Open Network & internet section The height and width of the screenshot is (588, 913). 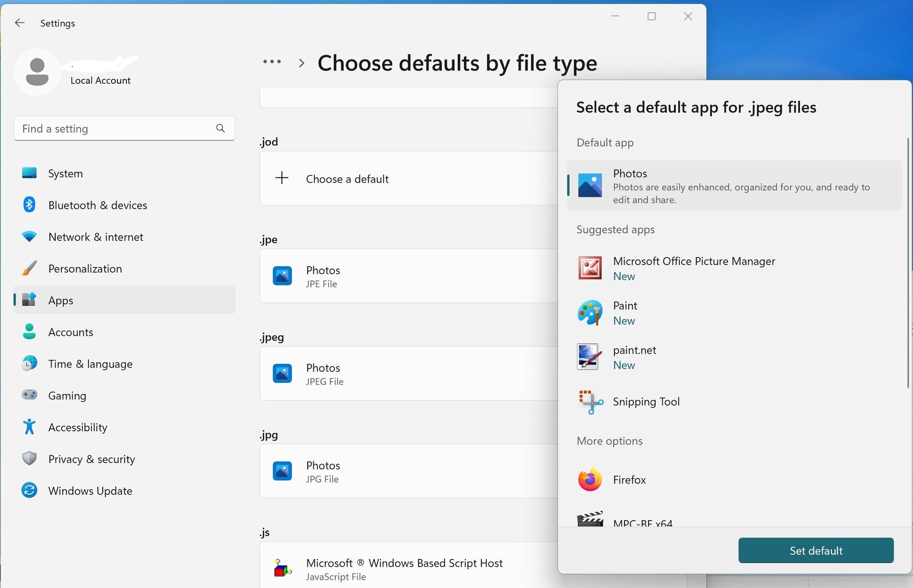(125, 236)
